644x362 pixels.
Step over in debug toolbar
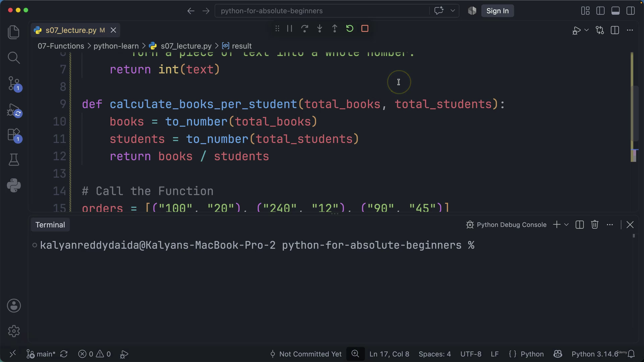[305, 28]
